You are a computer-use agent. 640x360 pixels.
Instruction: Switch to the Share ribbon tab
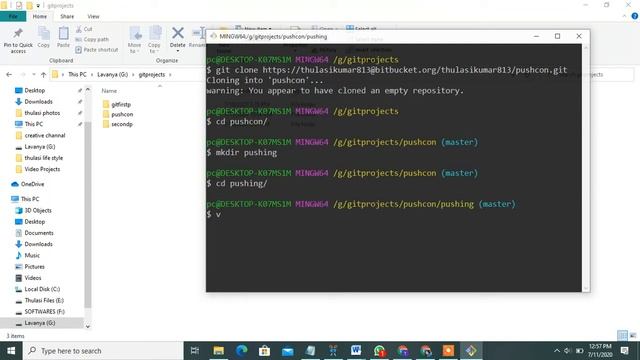[67, 16]
